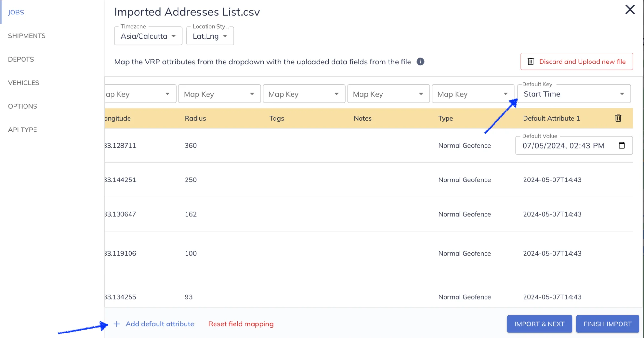Open the Timezone dropdown Asia/Calcutta
This screenshot has height=338, width=644.
(148, 36)
